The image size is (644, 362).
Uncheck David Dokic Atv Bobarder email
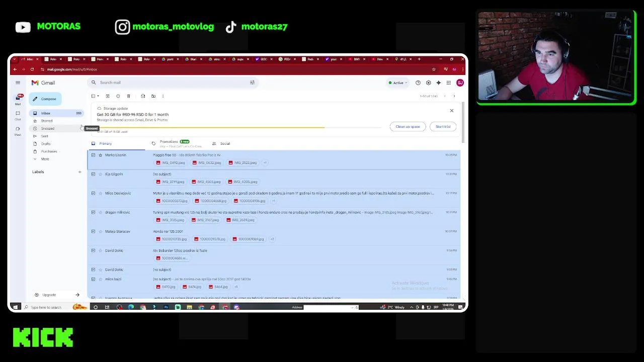[x=93, y=250]
